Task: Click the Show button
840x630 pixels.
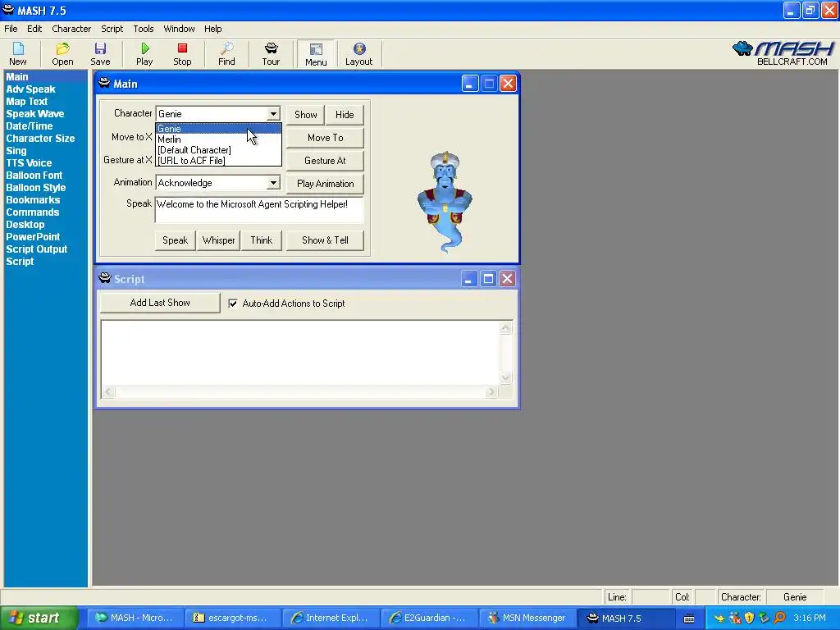Action: (x=305, y=115)
